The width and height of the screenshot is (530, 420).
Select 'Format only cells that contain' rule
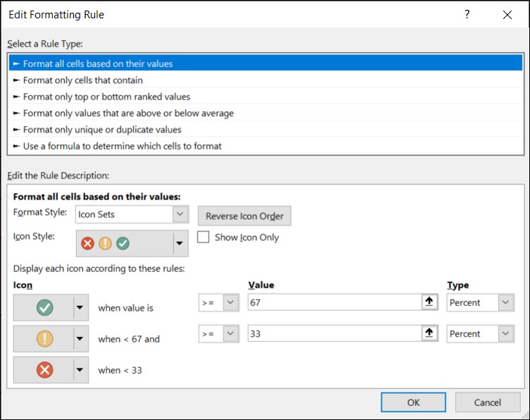(x=82, y=80)
